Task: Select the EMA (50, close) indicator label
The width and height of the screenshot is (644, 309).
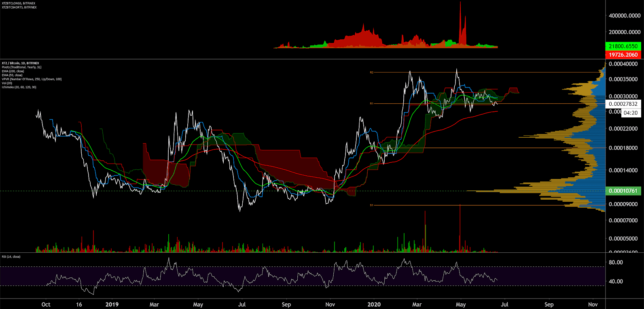Action: coord(12,75)
